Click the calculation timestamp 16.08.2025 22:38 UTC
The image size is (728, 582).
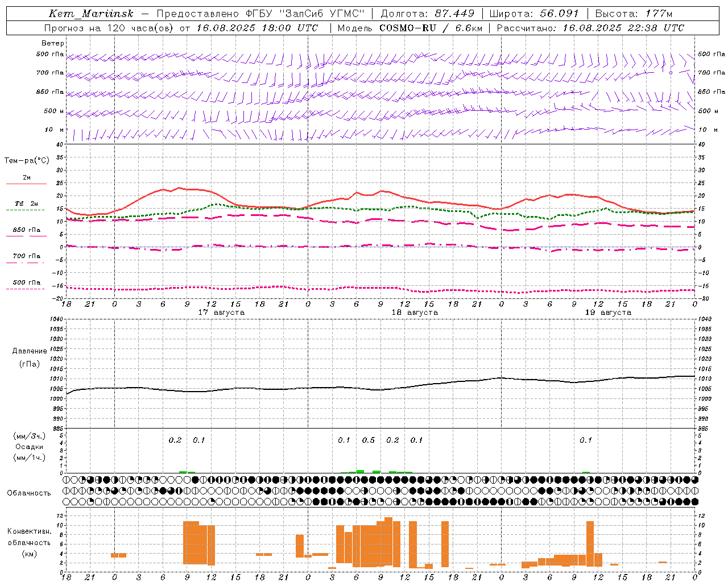[x=623, y=28]
